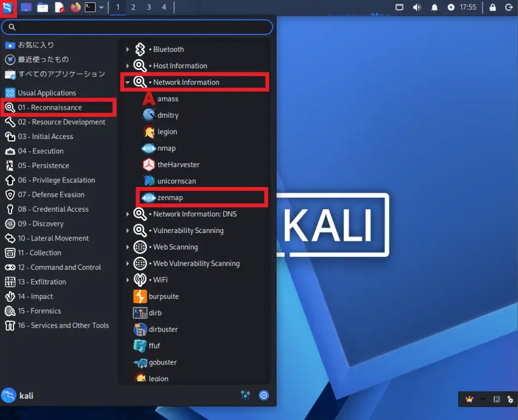Click the clock showing 17:55
Image resolution: width=518 pixels, height=420 pixels.
(x=468, y=7)
